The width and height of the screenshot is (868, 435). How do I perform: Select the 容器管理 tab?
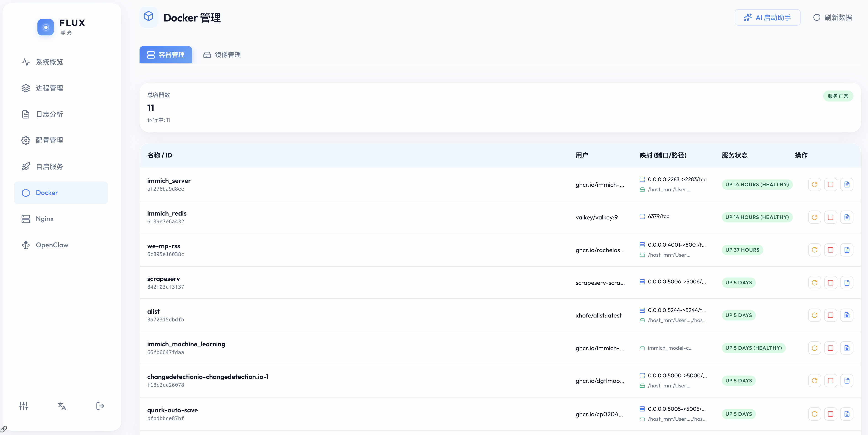click(x=166, y=55)
